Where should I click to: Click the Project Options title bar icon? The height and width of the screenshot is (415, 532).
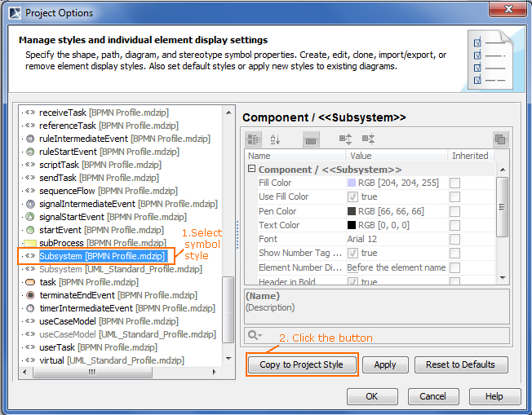pos(15,13)
